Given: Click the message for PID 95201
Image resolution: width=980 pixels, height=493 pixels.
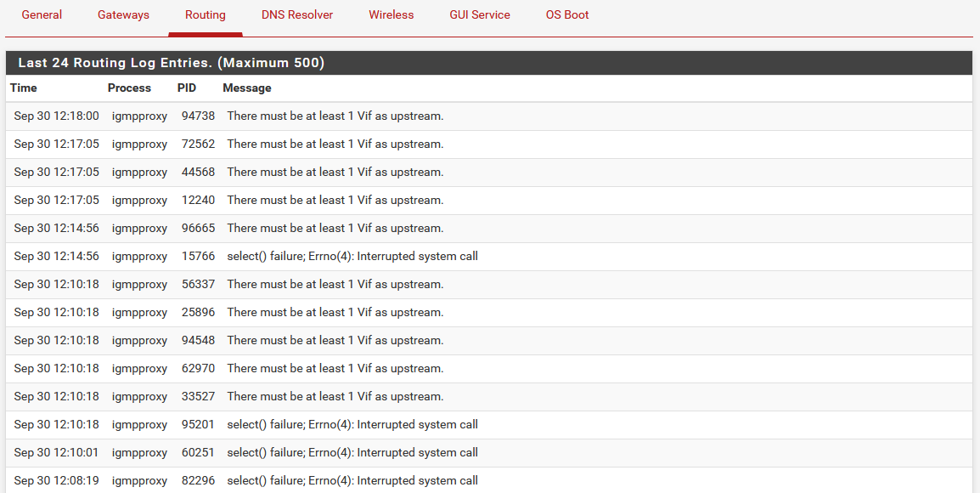Looking at the screenshot, I should click(352, 425).
